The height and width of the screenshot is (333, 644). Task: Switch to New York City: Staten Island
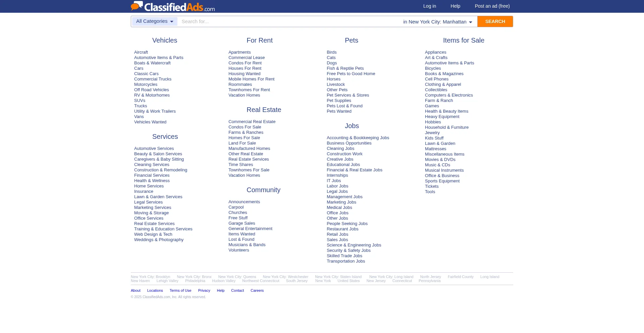338,277
